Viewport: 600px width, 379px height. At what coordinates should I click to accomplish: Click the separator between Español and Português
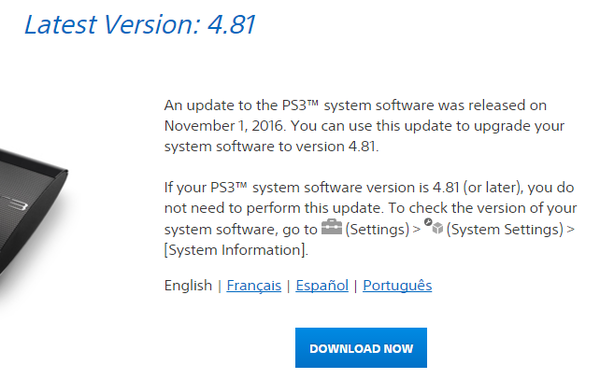click(355, 286)
